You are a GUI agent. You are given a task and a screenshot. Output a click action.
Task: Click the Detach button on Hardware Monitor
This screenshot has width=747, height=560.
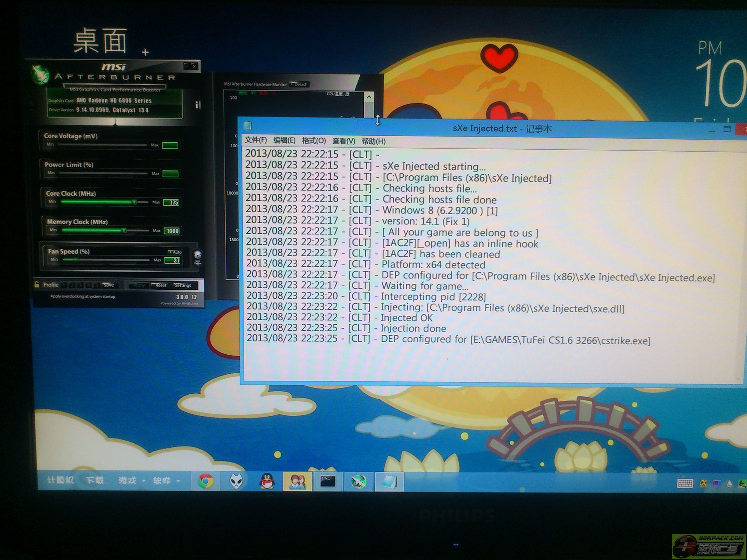(300, 84)
